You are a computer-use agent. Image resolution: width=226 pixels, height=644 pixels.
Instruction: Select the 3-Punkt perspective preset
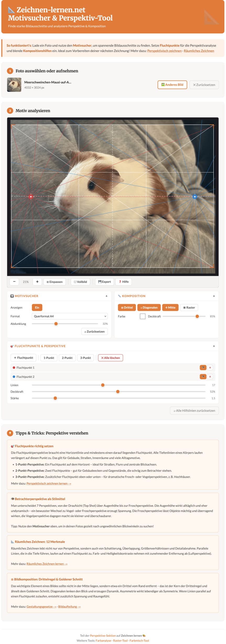tap(85, 358)
